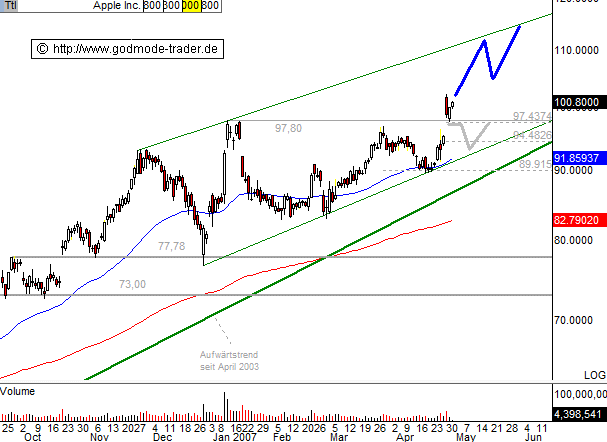This screenshot has height=442, width=607.
Task: Click the 97.4374 gray price label
Action: [x=530, y=117]
